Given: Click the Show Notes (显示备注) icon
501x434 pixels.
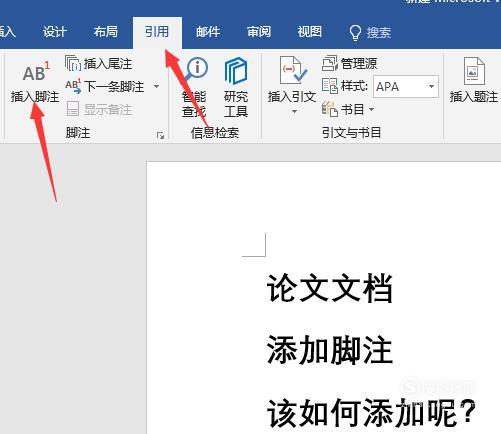Looking at the screenshot, I should (x=72, y=109).
